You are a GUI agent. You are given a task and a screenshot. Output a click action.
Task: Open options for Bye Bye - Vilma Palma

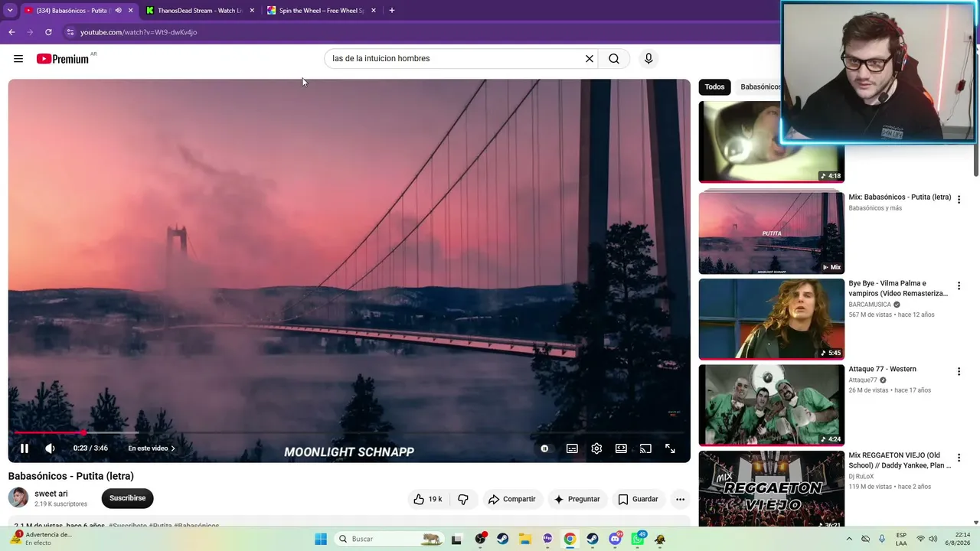959,286
